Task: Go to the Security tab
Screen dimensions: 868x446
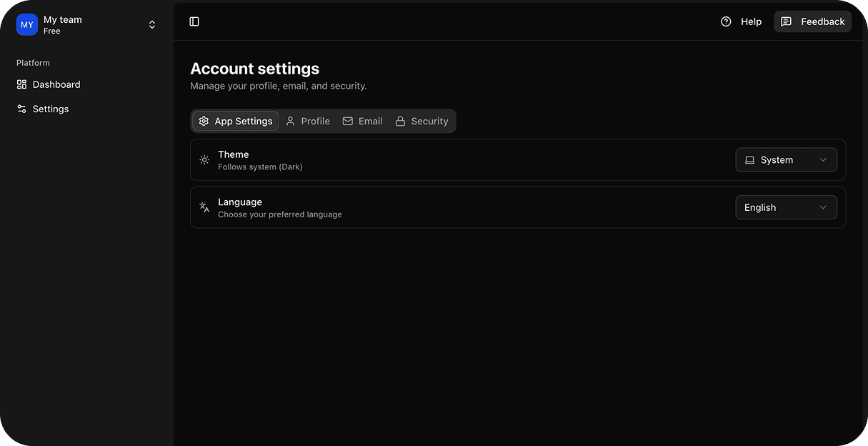Action: [x=421, y=122]
